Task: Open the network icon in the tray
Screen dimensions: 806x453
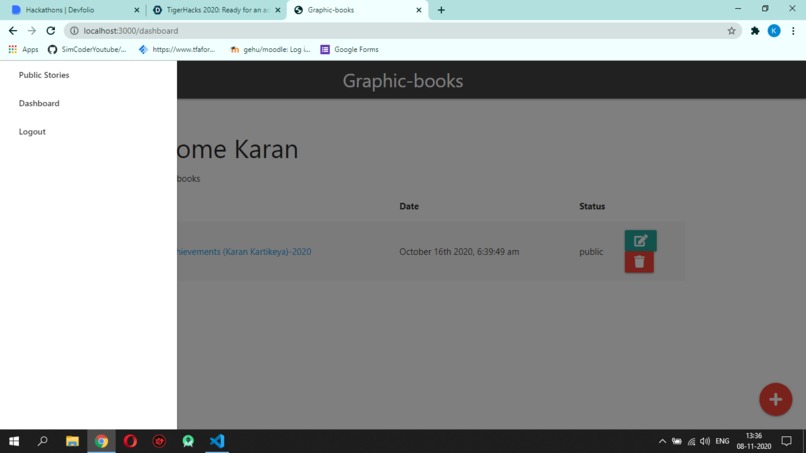Action: (x=691, y=441)
